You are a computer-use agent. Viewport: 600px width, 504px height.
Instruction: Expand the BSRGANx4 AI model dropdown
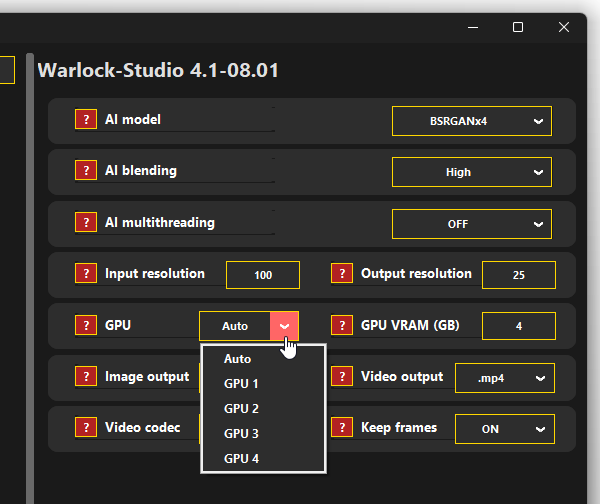pyautogui.click(x=472, y=121)
